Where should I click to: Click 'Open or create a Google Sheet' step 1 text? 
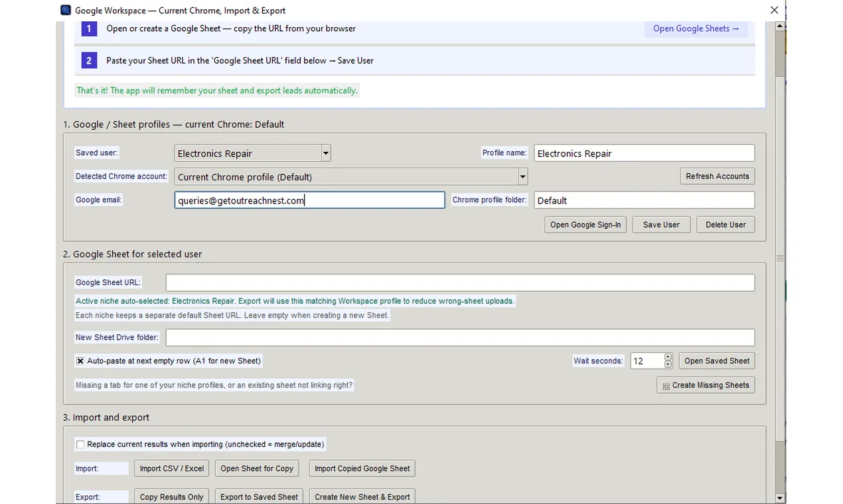pyautogui.click(x=231, y=29)
